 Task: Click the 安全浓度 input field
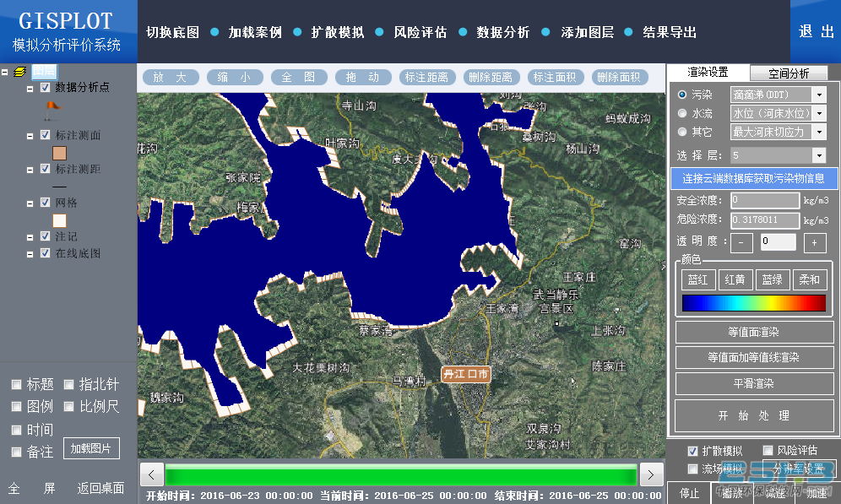[x=765, y=200]
